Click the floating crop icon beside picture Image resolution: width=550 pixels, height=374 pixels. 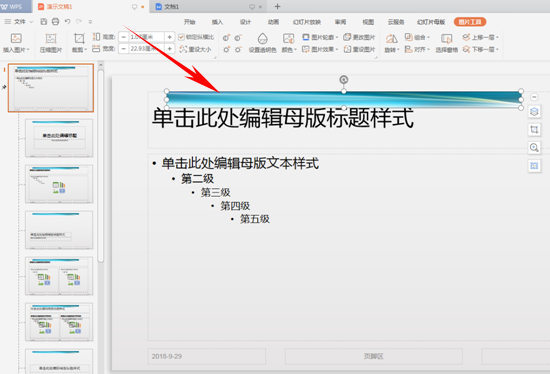pos(534,129)
